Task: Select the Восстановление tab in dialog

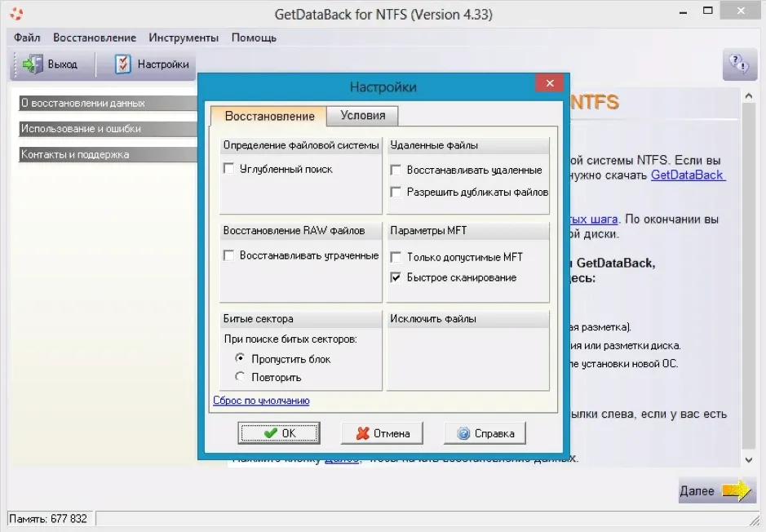Action: (269, 116)
